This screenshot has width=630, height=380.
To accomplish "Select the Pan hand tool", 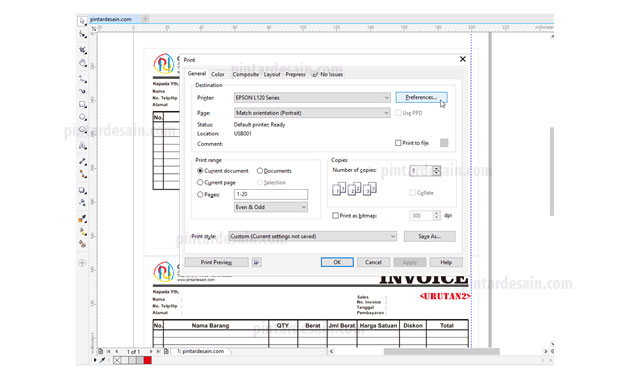I will [82, 63].
